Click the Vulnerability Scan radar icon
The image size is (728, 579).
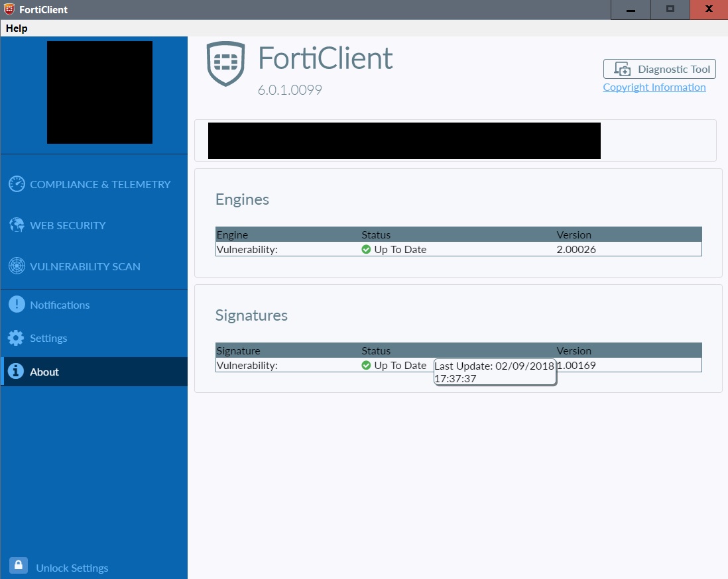pyautogui.click(x=17, y=266)
